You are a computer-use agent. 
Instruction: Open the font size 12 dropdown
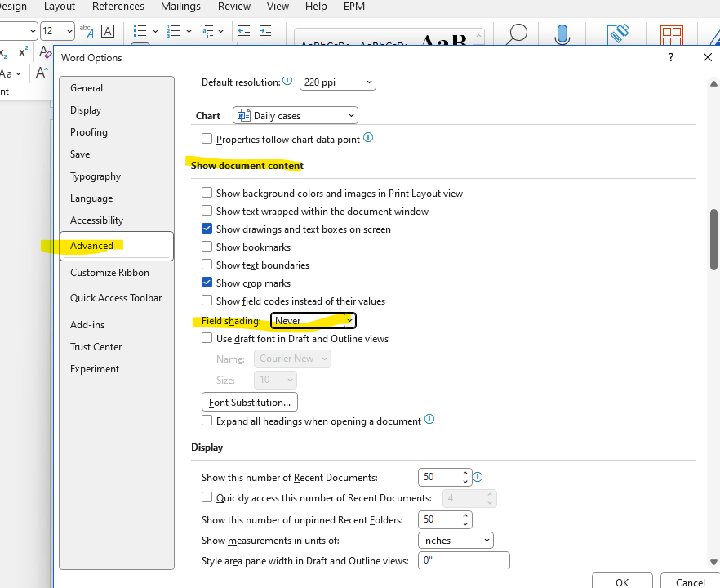pos(69,31)
